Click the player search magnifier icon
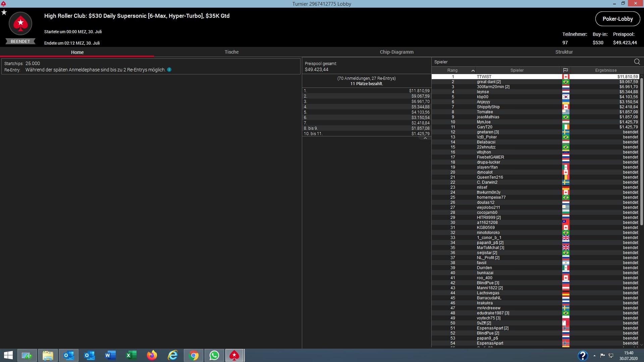This screenshot has height=362, width=644. (637, 62)
